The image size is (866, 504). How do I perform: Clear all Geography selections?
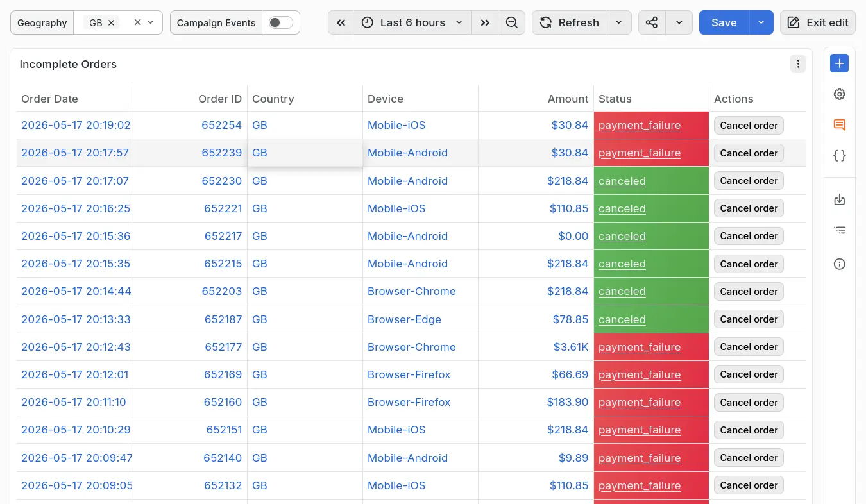[x=137, y=22]
